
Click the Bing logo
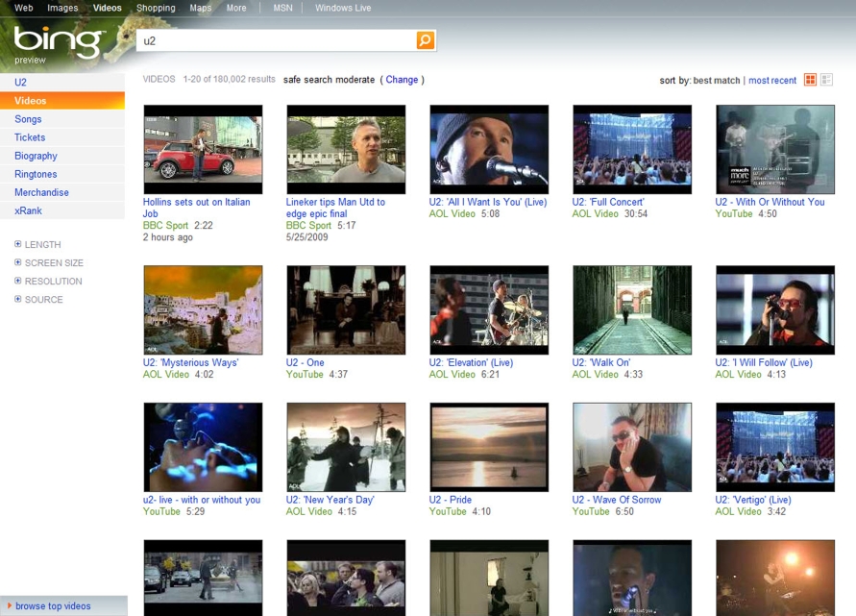tap(58, 41)
